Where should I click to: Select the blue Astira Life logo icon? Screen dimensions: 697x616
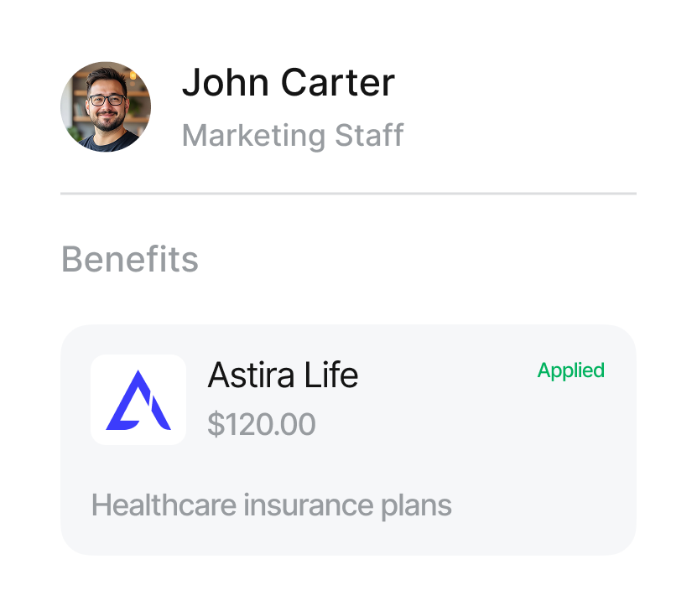pyautogui.click(x=138, y=400)
